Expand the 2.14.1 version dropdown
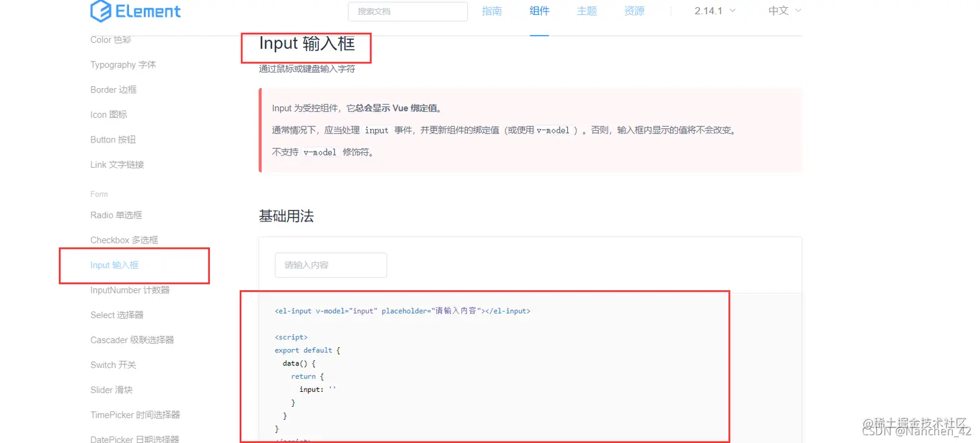This screenshot has height=443, width=980. (x=715, y=11)
